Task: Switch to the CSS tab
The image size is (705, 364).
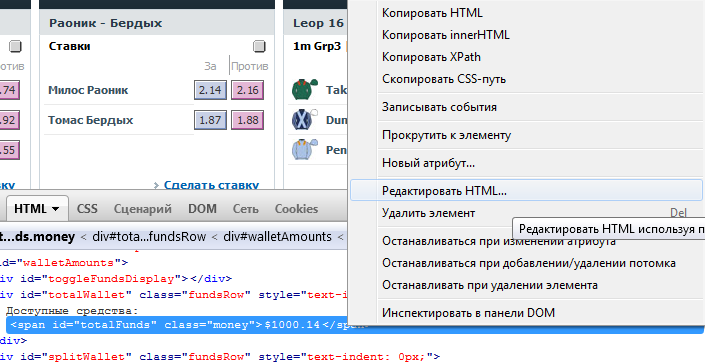Action: click(x=87, y=209)
